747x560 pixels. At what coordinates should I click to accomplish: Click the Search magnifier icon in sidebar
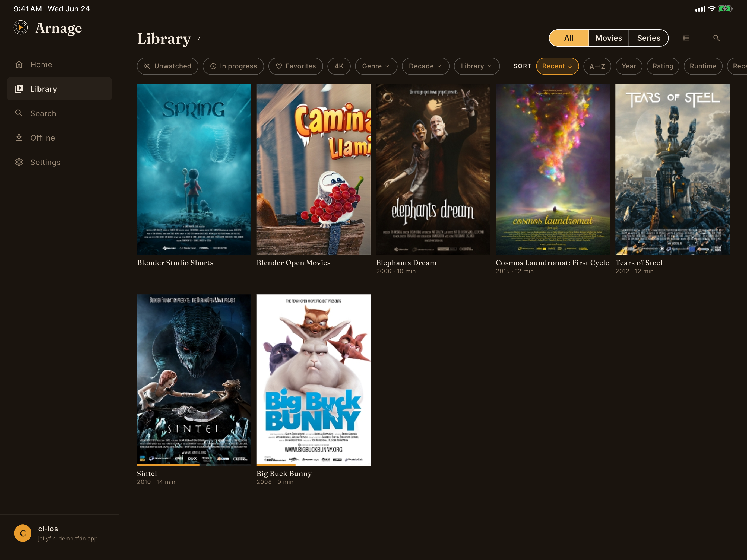tap(19, 113)
